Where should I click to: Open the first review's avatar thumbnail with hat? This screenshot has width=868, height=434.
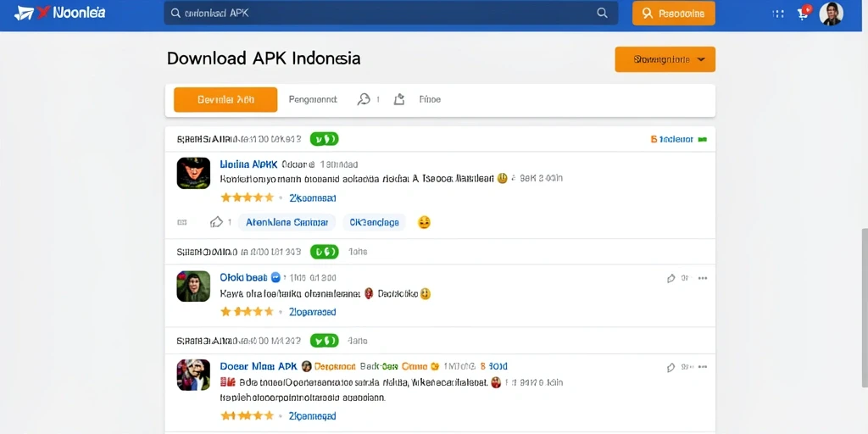[193, 173]
